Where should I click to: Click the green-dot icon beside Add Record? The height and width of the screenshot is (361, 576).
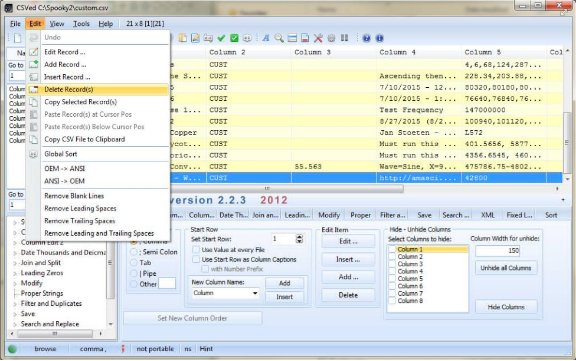point(33,64)
